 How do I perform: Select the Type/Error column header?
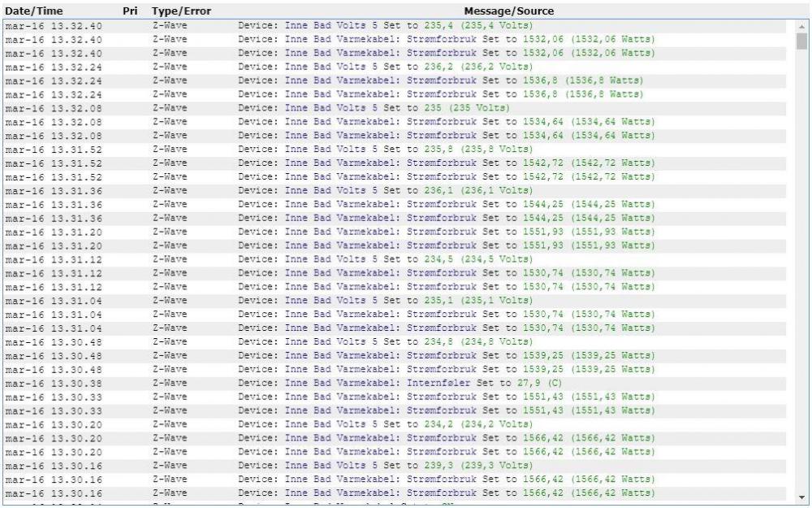(180, 11)
